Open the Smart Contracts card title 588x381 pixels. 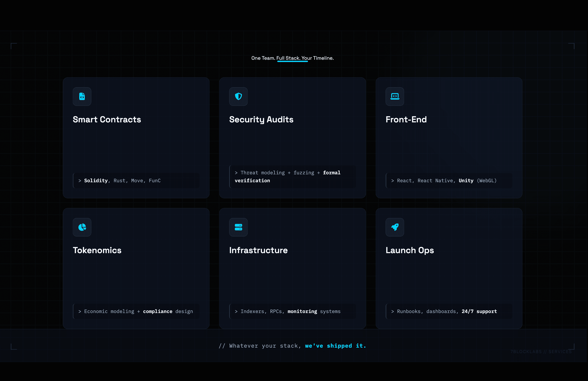click(x=107, y=119)
